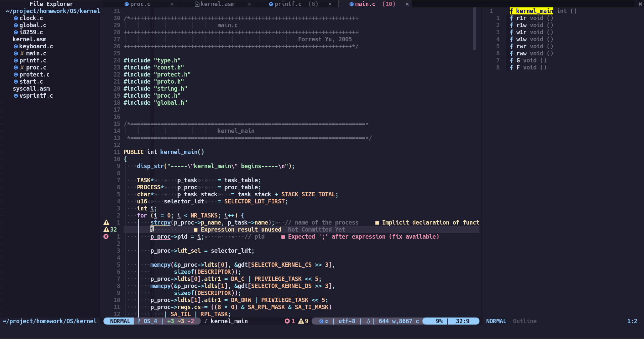The height and width of the screenshot is (341, 644).
Task: Click the function icon beside w1w in Outline
Action: 511,39
